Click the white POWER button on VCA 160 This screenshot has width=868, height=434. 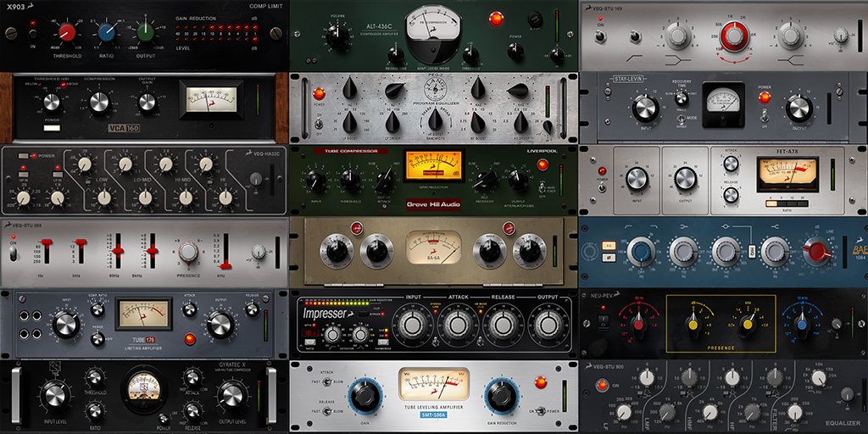tap(52, 129)
